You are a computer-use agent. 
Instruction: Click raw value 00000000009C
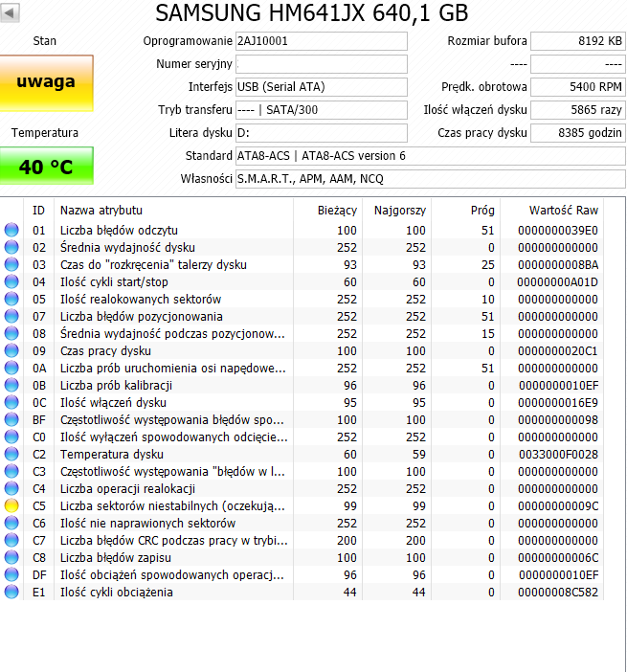[x=558, y=505]
